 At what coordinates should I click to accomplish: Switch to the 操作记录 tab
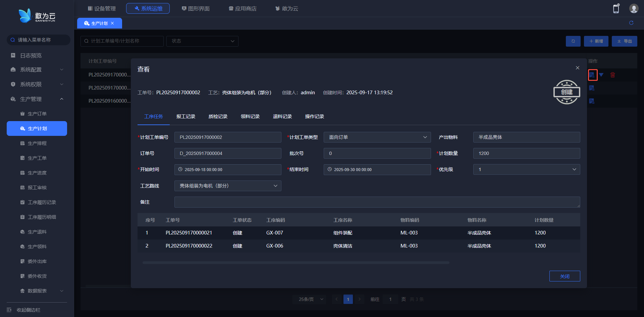[314, 116]
